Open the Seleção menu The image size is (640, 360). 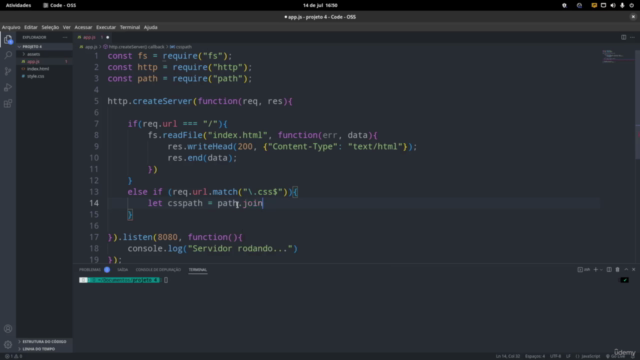pos(50,27)
